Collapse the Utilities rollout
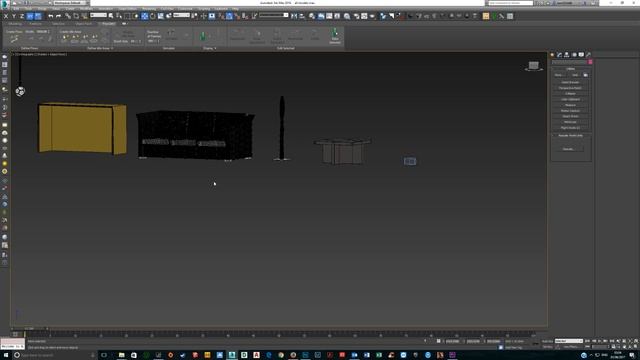 click(x=571, y=69)
